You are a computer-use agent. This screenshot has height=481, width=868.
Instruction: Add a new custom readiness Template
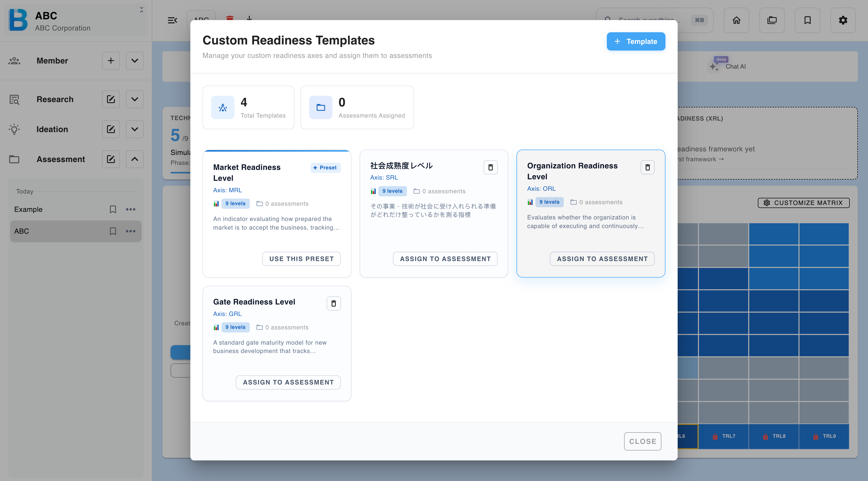[636, 41]
